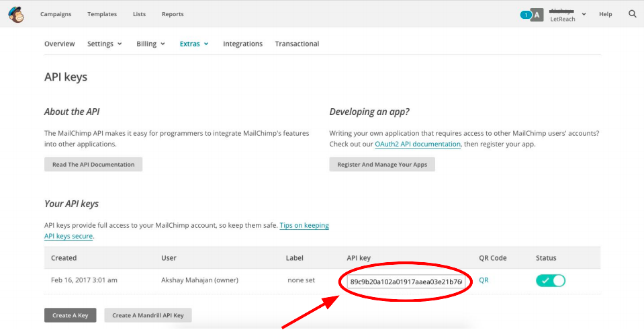Image resolution: width=644 pixels, height=330 pixels.
Task: Switch to the Transactional tab
Action: click(297, 44)
